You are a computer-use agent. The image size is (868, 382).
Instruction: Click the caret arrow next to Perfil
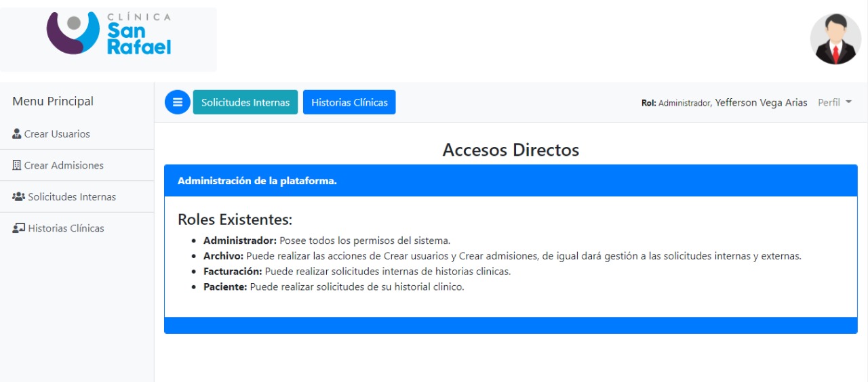pos(848,102)
